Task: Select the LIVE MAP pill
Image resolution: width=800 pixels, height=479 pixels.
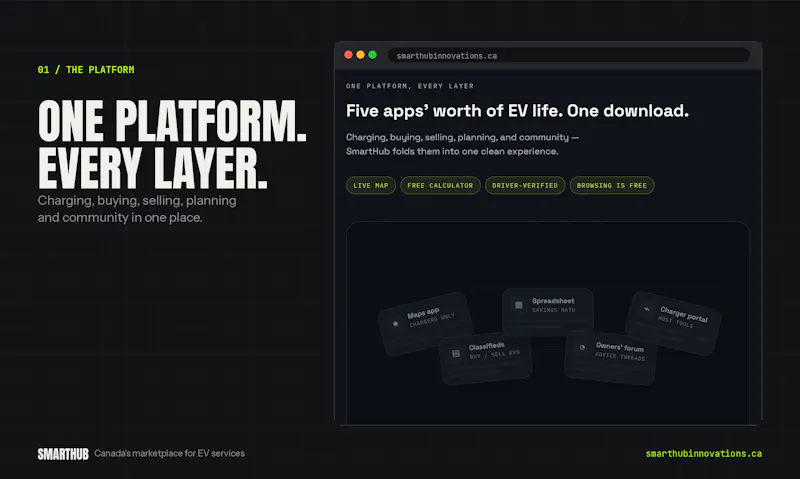Action: point(371,186)
